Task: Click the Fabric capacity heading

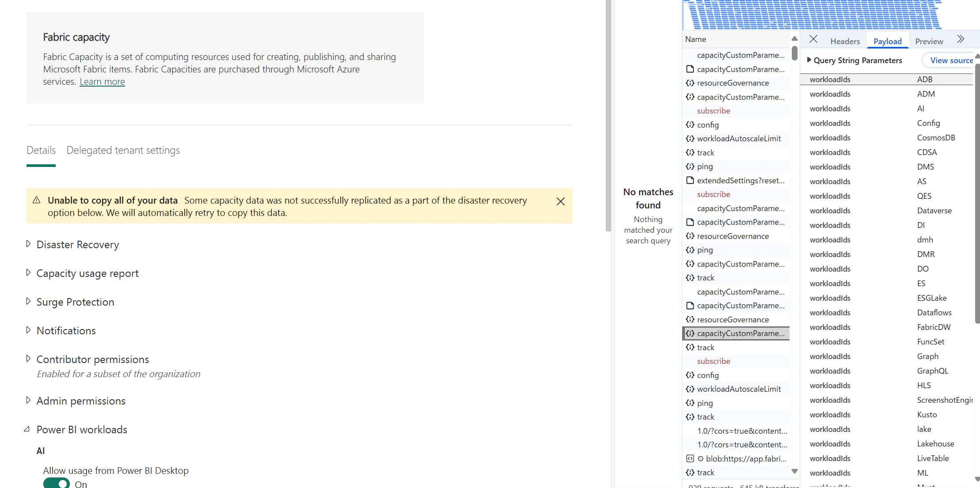Action: 76,38
